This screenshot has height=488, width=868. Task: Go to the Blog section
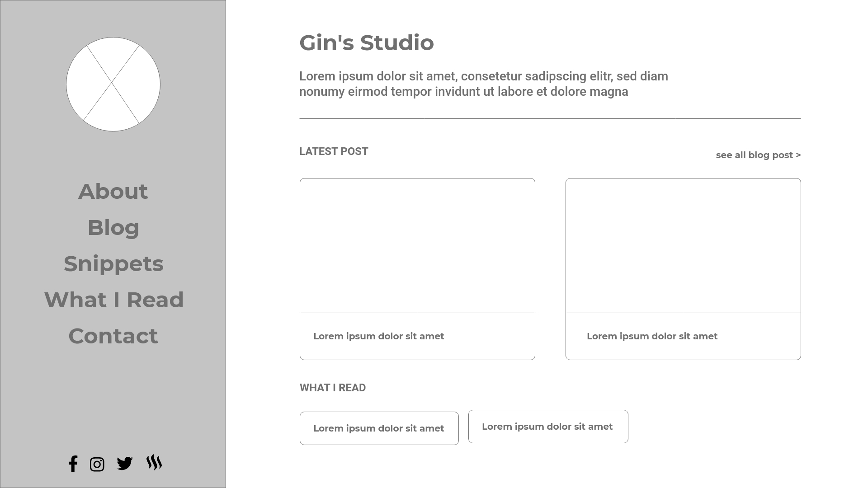(x=113, y=228)
